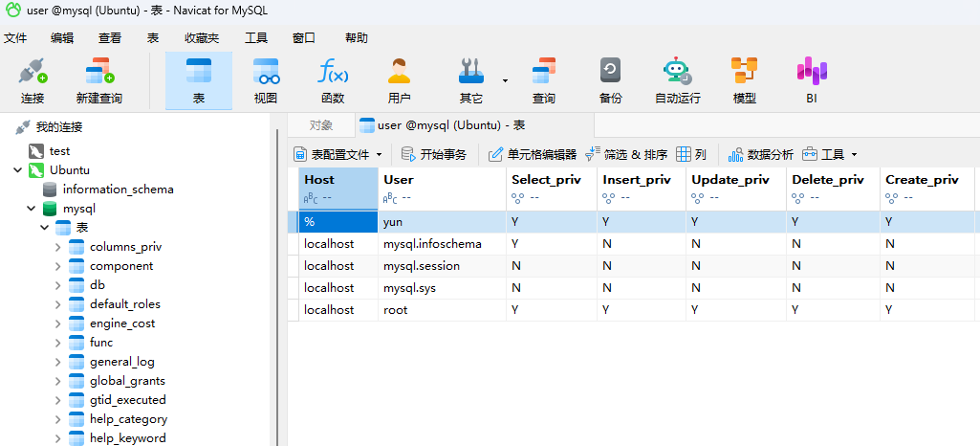Open the 备份 backup icon
980x446 pixels.
(610, 81)
